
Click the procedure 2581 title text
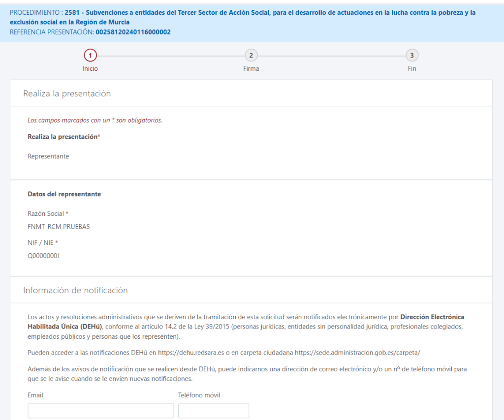click(x=270, y=13)
